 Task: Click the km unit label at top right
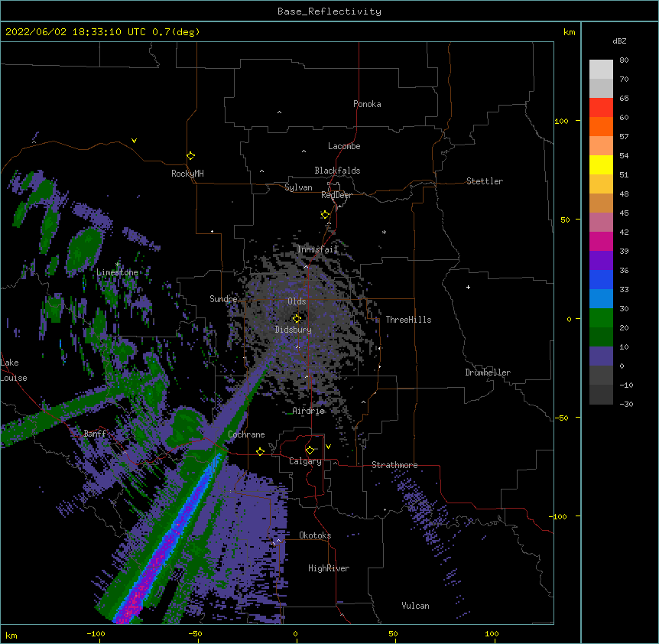[x=570, y=32]
